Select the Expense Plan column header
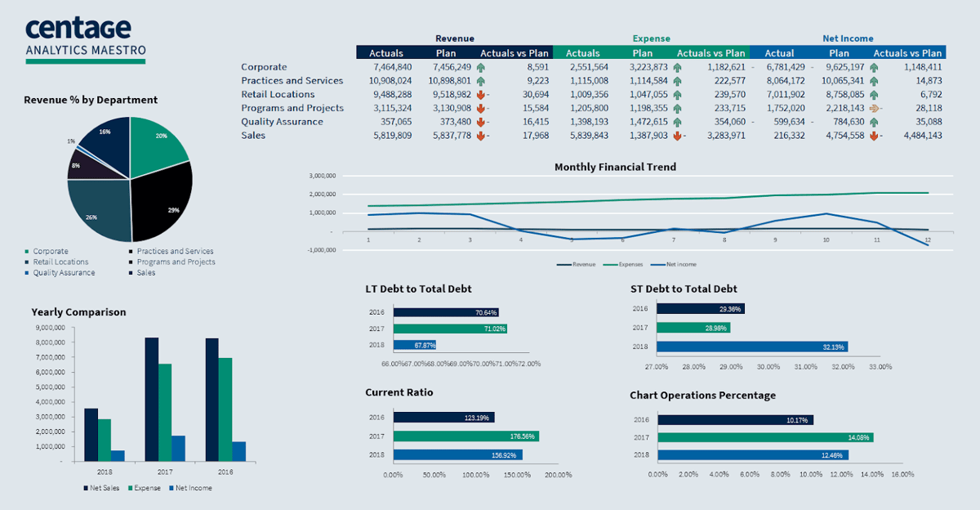 click(x=642, y=53)
